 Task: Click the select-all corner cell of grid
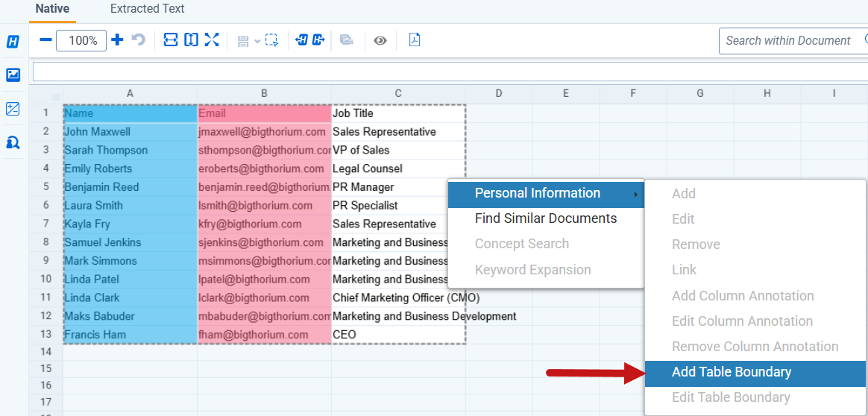pos(46,95)
